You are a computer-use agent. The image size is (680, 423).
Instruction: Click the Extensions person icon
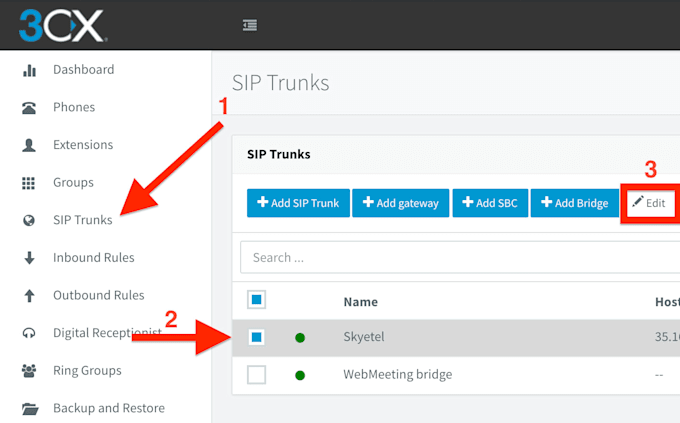pyautogui.click(x=29, y=145)
